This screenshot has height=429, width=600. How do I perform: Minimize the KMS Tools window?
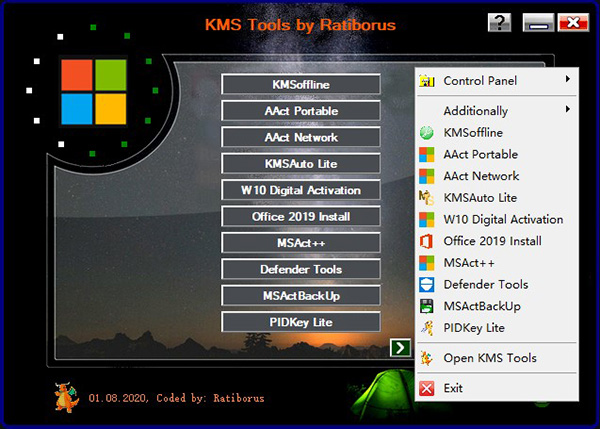click(538, 23)
